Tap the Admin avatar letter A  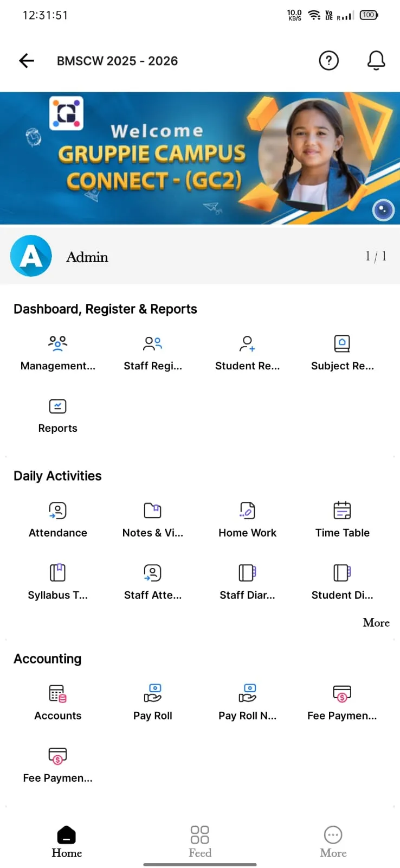pyautogui.click(x=31, y=256)
